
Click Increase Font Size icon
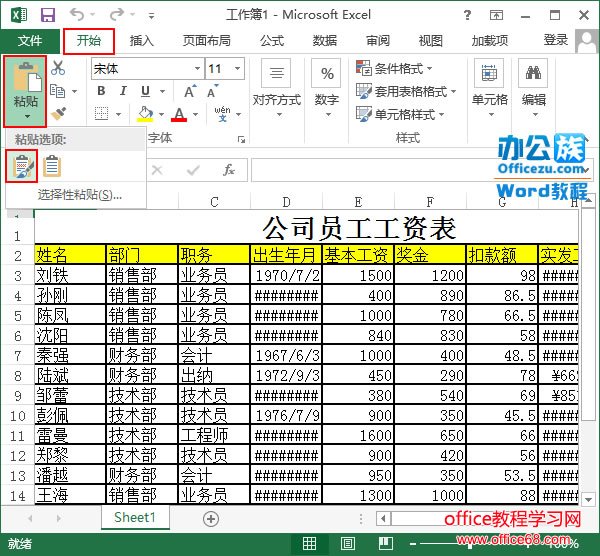click(190, 91)
